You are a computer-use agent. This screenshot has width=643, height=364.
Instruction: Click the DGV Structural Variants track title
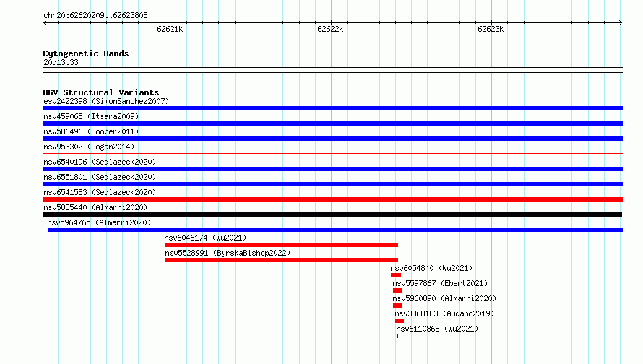click(x=101, y=92)
